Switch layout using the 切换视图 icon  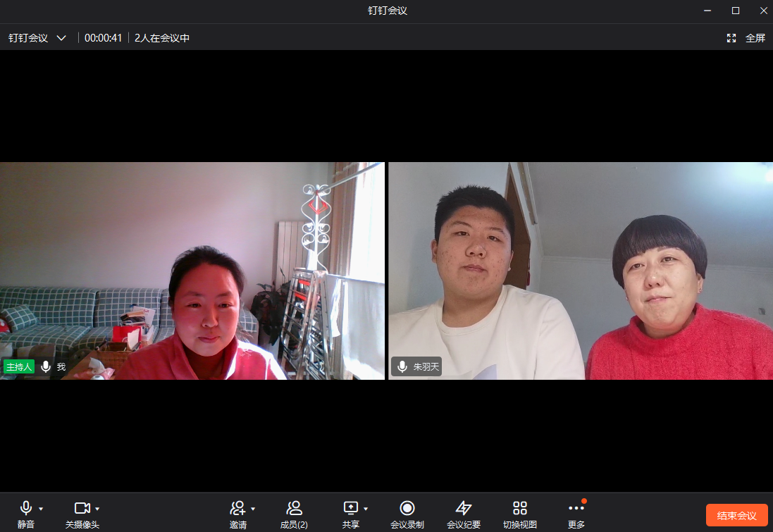[x=520, y=507]
